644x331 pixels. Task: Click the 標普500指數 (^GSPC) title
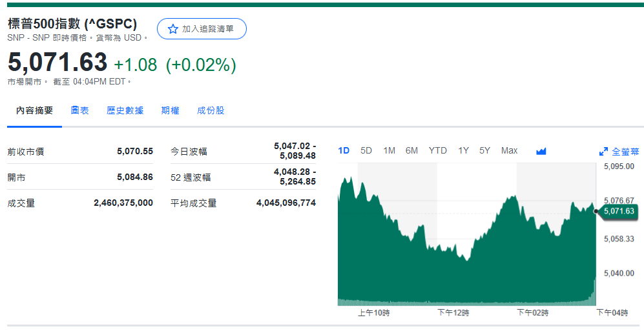click(72, 24)
